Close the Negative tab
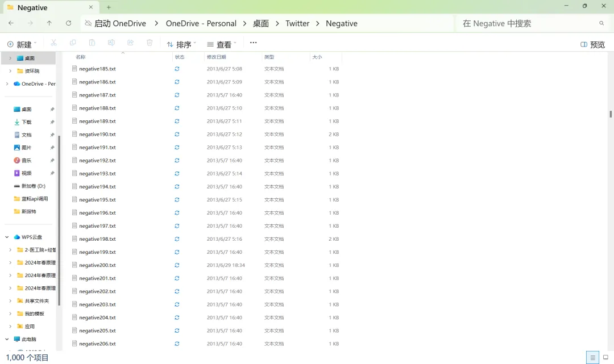Image resolution: width=614 pixels, height=364 pixels. point(91,7)
